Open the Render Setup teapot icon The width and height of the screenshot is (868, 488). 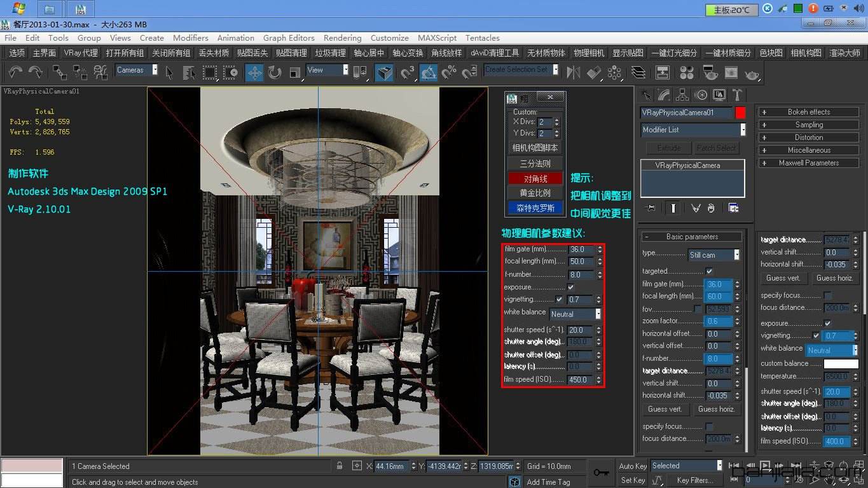710,73
